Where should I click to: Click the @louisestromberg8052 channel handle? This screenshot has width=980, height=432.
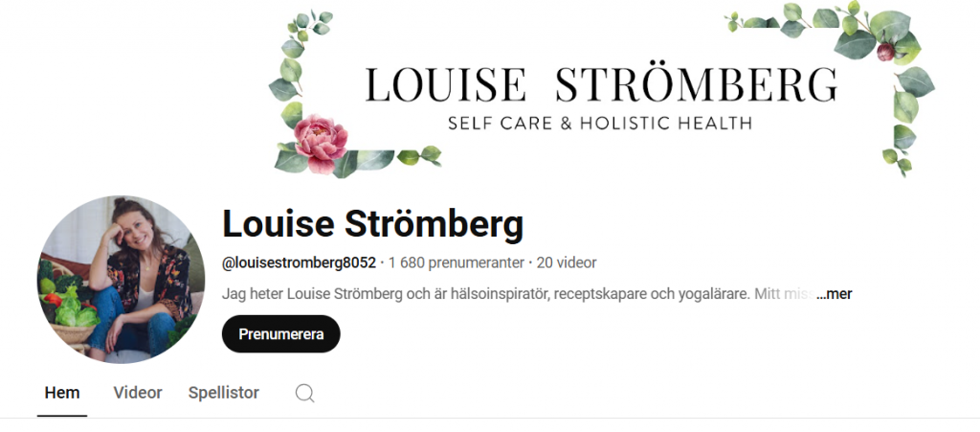pyautogui.click(x=299, y=262)
